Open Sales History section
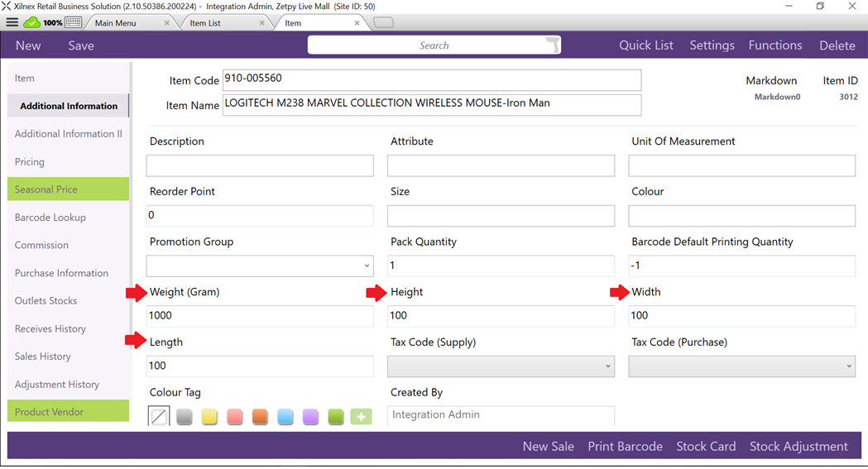 [x=68, y=357]
